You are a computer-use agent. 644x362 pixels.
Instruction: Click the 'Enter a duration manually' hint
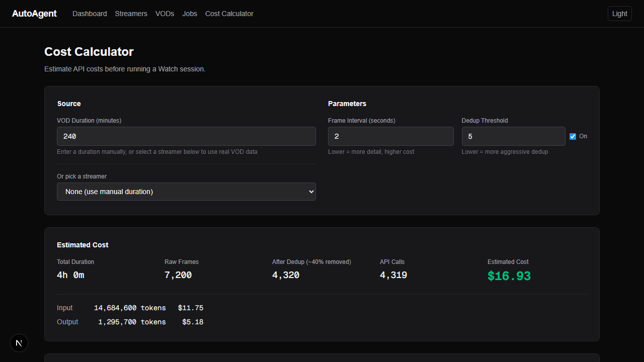(x=157, y=152)
